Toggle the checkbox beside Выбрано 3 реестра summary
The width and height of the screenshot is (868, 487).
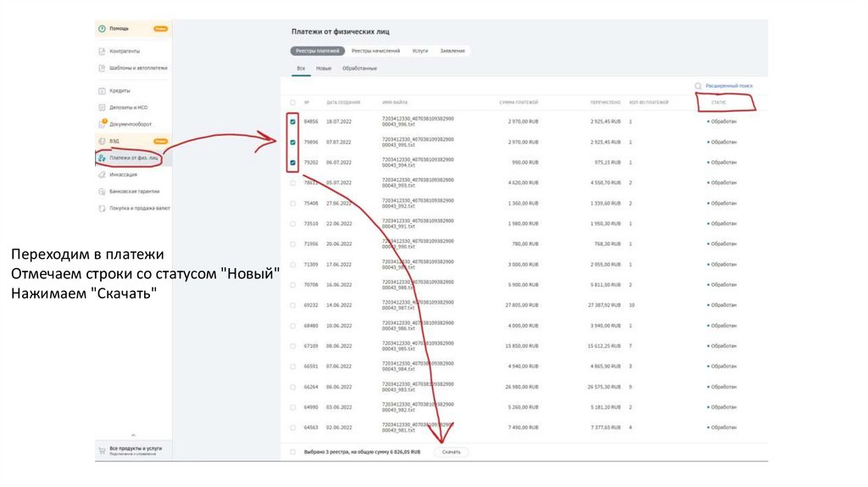pyautogui.click(x=292, y=452)
